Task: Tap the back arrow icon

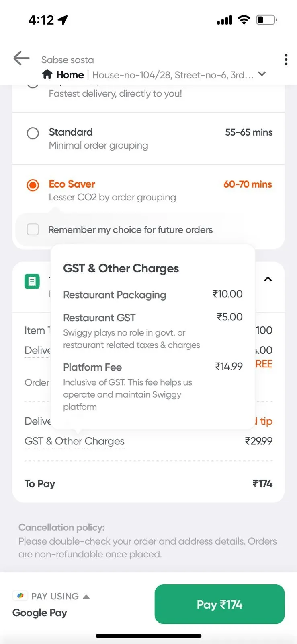Action: 21,58
